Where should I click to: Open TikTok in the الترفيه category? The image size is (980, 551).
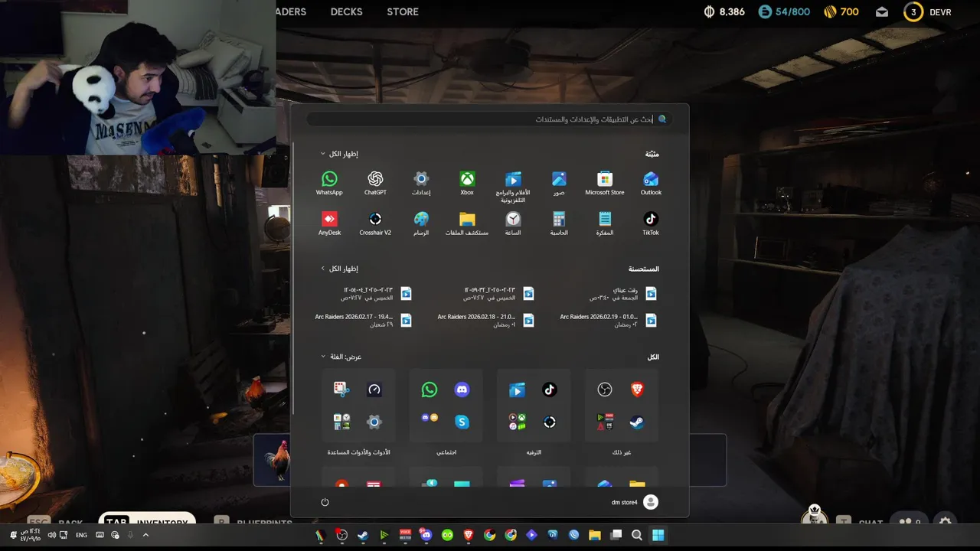pos(549,390)
